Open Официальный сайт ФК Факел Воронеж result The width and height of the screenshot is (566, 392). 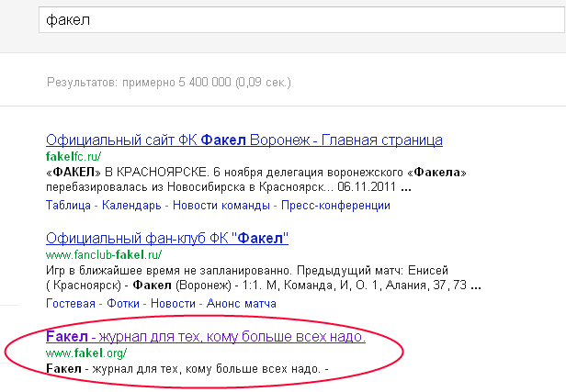click(x=243, y=140)
